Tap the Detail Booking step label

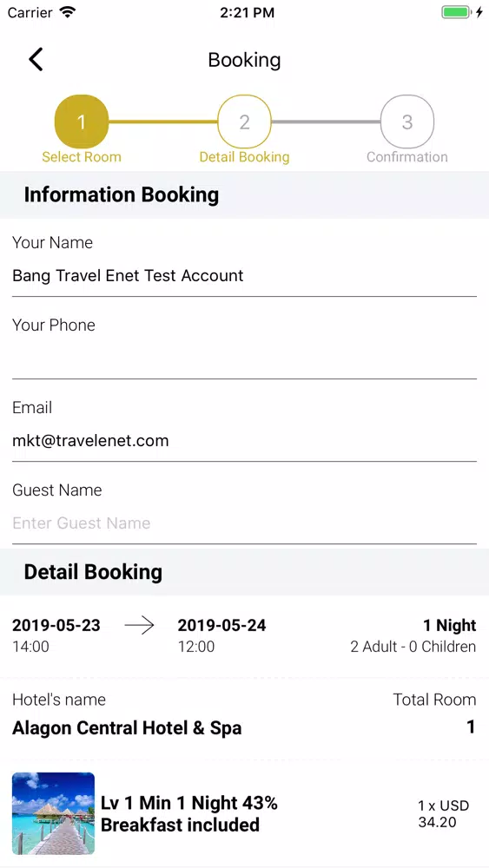pyautogui.click(x=244, y=157)
